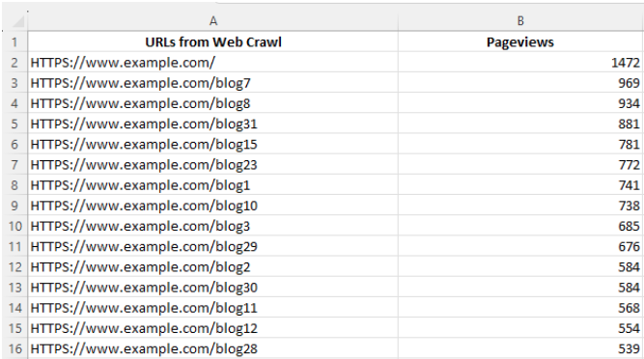Viewport: 644px width, 359px height.
Task: Select the cell containing the blog7 URL
Action: (x=212, y=83)
